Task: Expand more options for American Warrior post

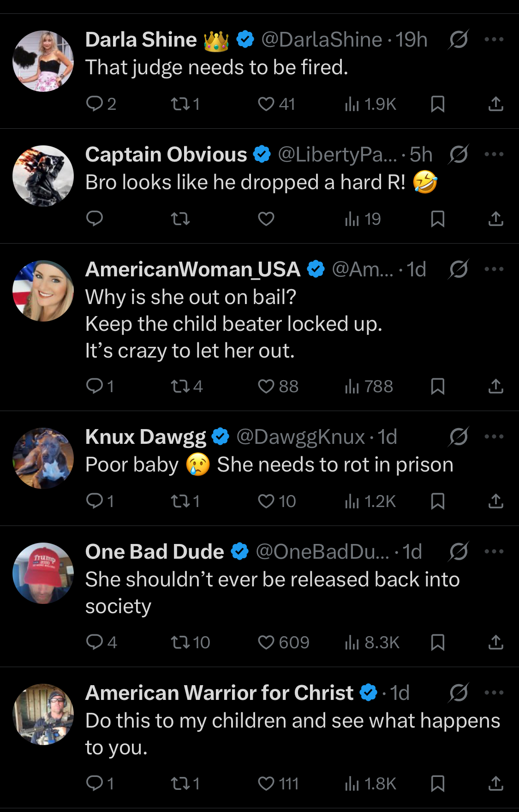Action: (x=494, y=693)
